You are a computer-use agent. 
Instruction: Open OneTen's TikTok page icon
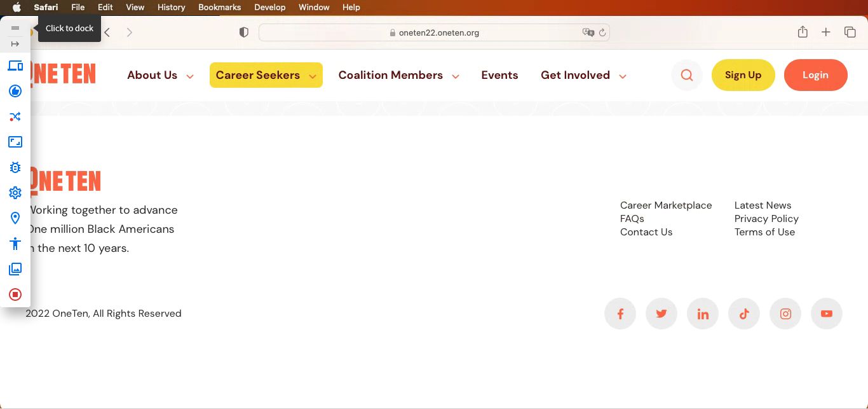(744, 314)
